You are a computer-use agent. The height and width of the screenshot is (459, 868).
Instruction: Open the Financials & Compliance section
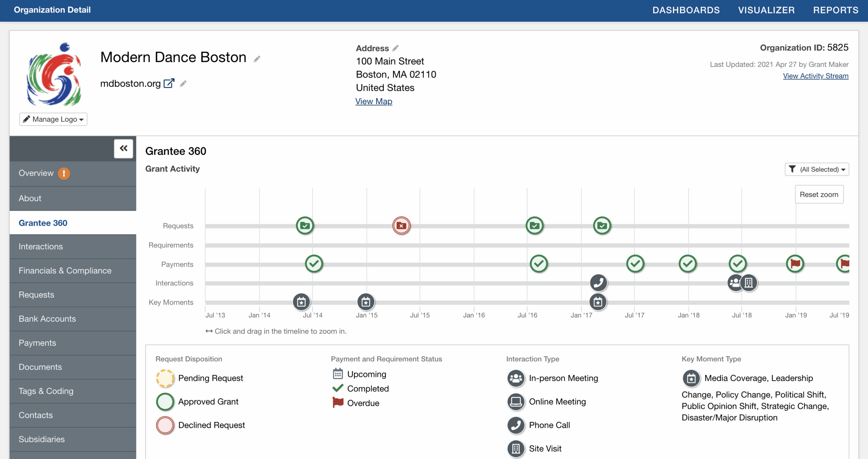65,270
